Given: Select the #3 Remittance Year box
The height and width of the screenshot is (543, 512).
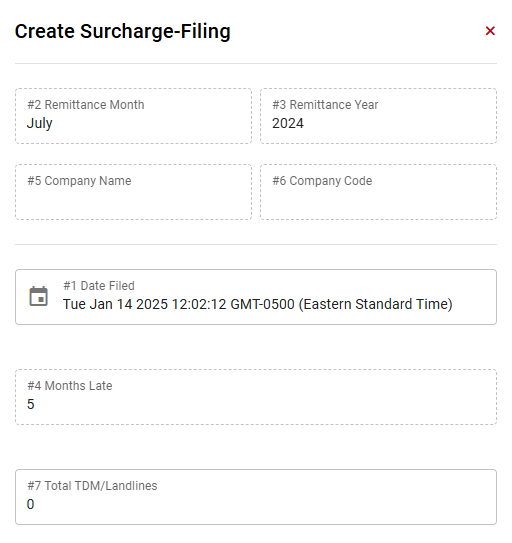Looking at the screenshot, I should (378, 116).
